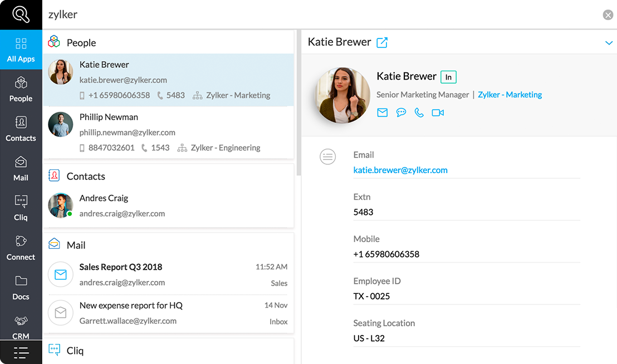Click Katie's mobile number +1 65980606358 in results
Image resolution: width=617 pixels, height=364 pixels.
[119, 95]
